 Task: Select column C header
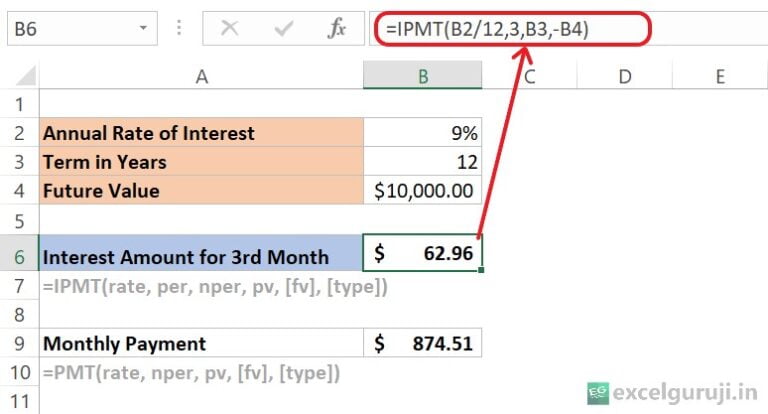point(528,77)
